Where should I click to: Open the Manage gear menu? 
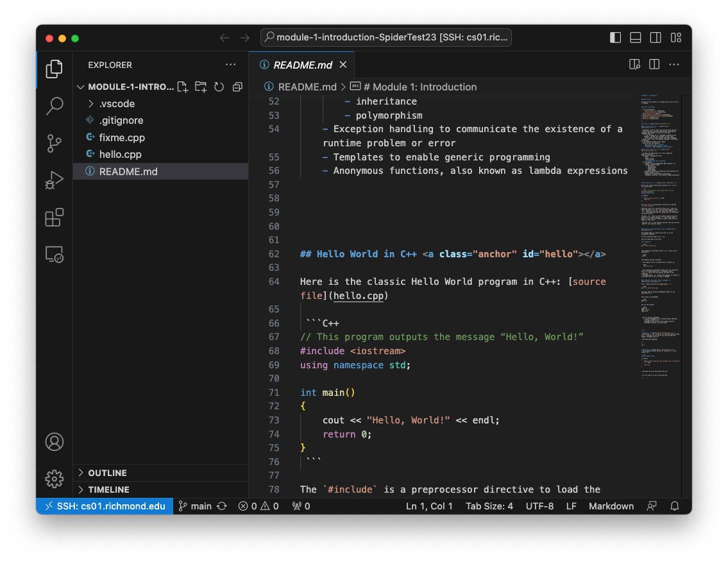click(x=55, y=479)
